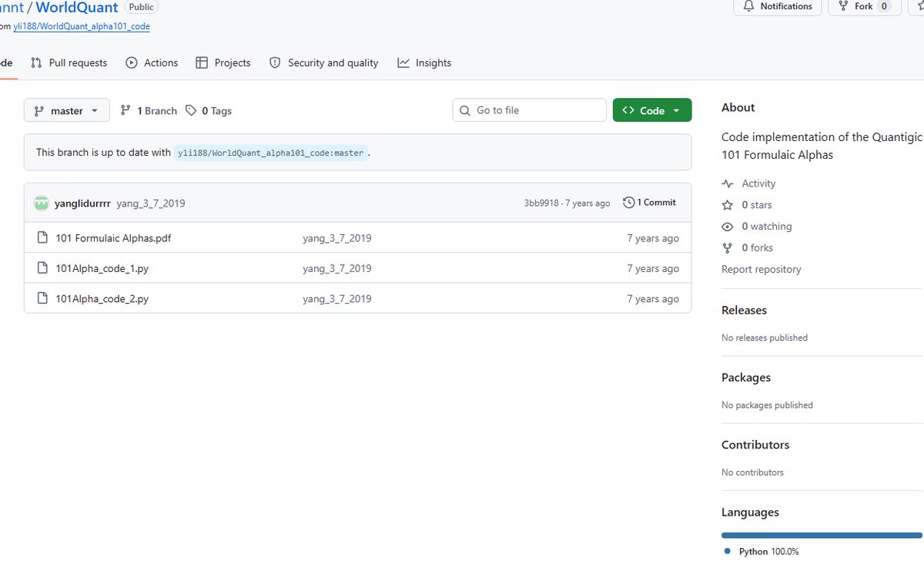924x578 pixels.
Task: Click the Python 100.0% language link
Action: pyautogui.click(x=762, y=552)
